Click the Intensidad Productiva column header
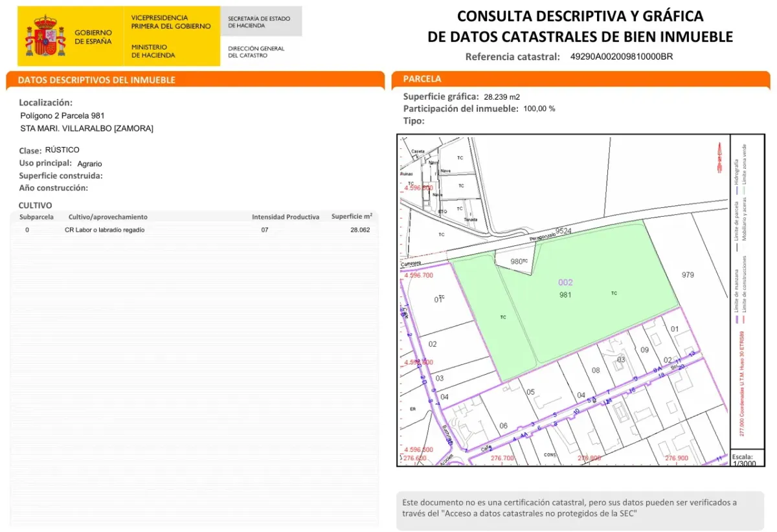Screen dimensions: 777x532 pyautogui.click(x=286, y=217)
